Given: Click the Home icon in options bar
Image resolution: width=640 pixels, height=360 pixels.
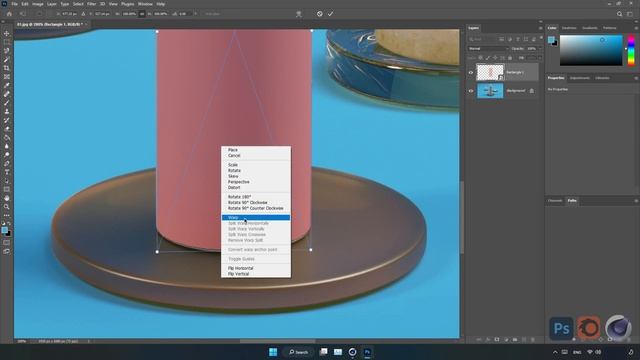Looking at the screenshot, I should (x=9, y=14).
